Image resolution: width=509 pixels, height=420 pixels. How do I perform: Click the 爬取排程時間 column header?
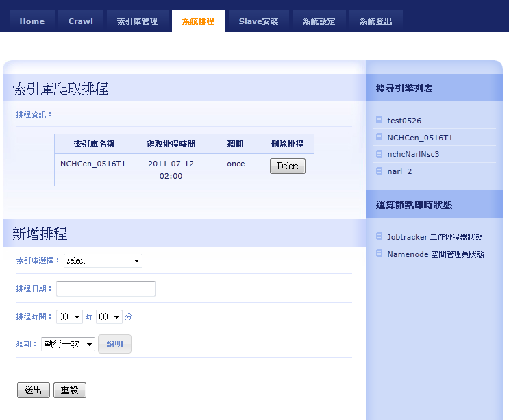pos(171,144)
